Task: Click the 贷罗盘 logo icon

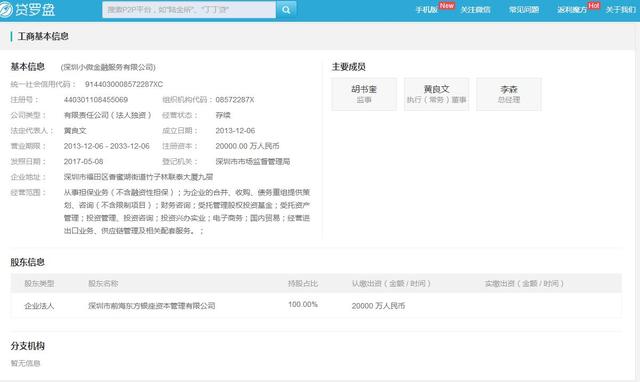Action: point(6,9)
